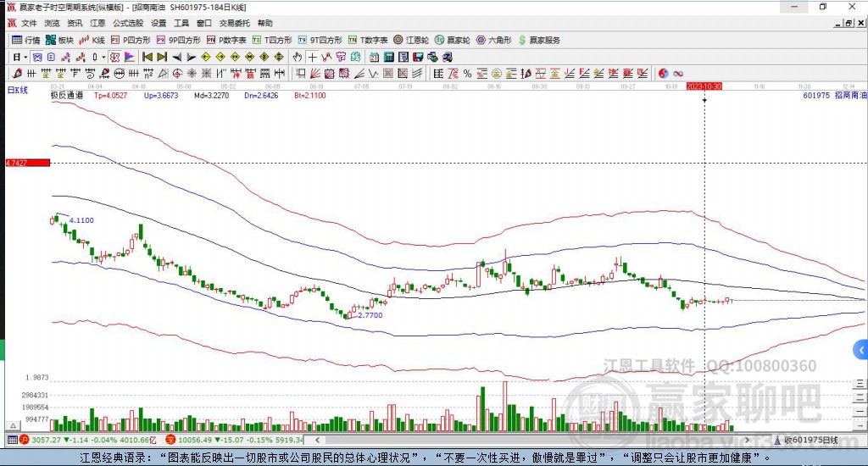Viewport: 868px width, 466px height.
Task: Switch to K线 chart view
Action: pos(92,40)
